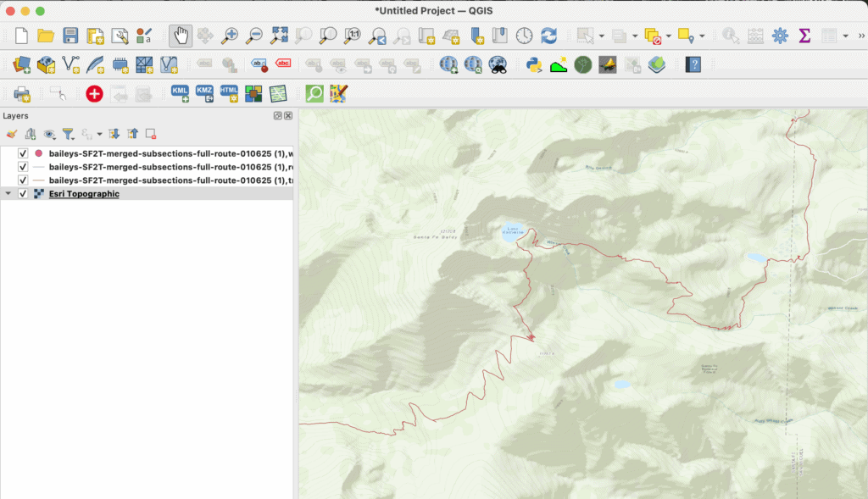The height and width of the screenshot is (499, 868).
Task: Click the Zoom In magnifier tool
Action: [229, 36]
